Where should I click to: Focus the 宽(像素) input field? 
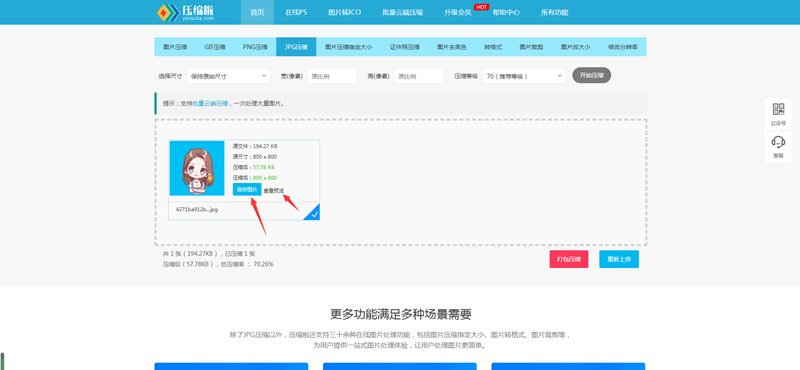[332, 76]
